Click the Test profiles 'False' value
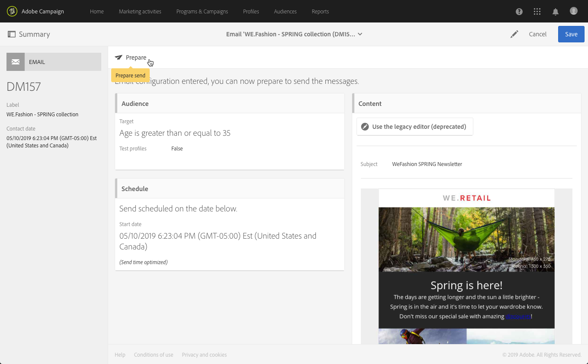Image resolution: width=588 pixels, height=364 pixels. [177, 149]
